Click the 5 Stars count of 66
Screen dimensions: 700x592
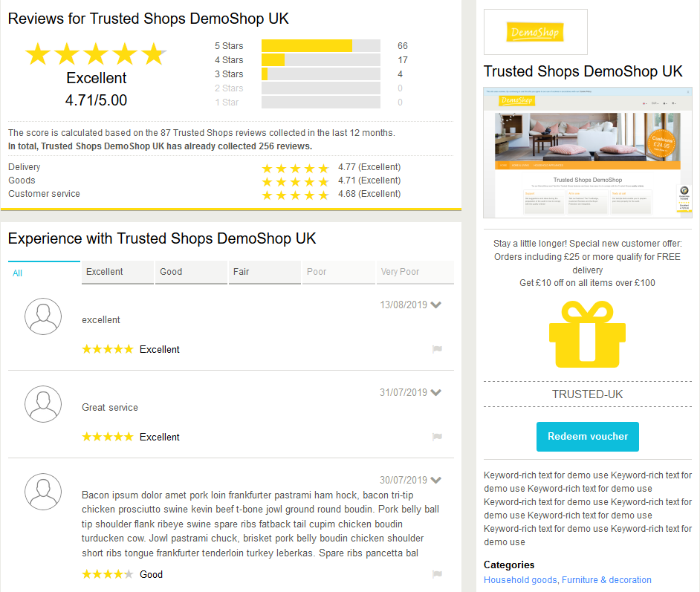(403, 45)
